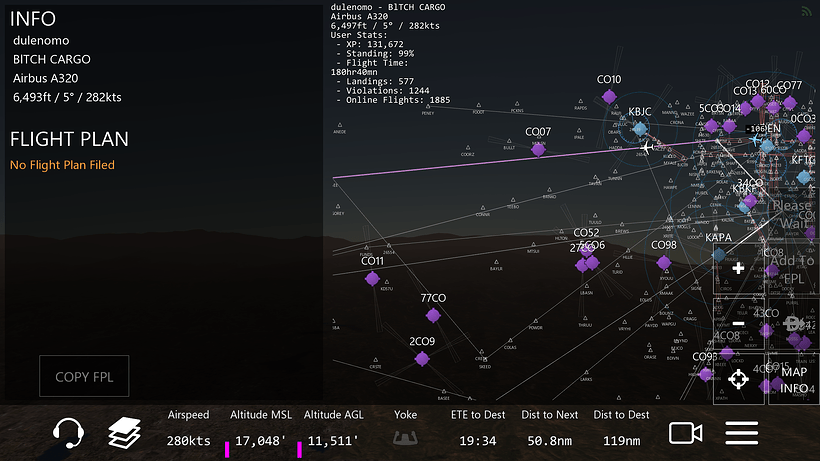The image size is (820, 461).
Task: Select the white own-aircraft icon on map
Action: [x=647, y=147]
